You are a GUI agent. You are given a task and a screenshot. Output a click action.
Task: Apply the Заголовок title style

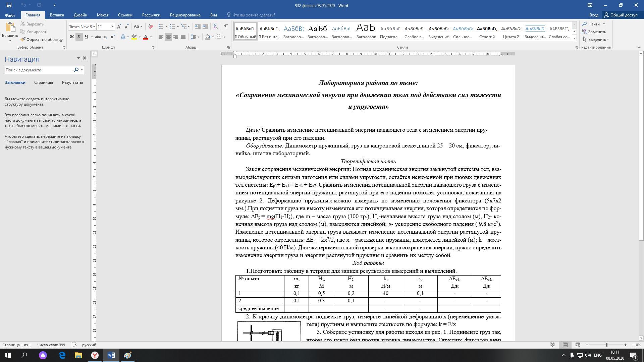pyautogui.click(x=366, y=31)
